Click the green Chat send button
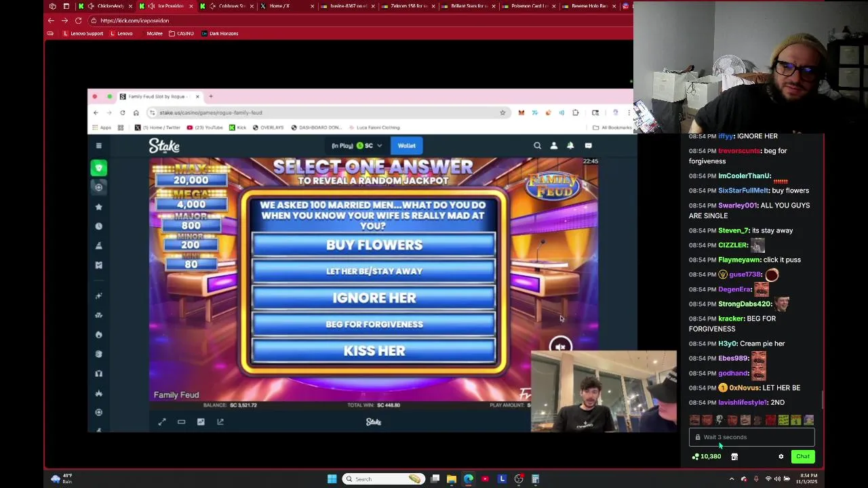Image resolution: width=868 pixels, height=488 pixels. (803, 457)
